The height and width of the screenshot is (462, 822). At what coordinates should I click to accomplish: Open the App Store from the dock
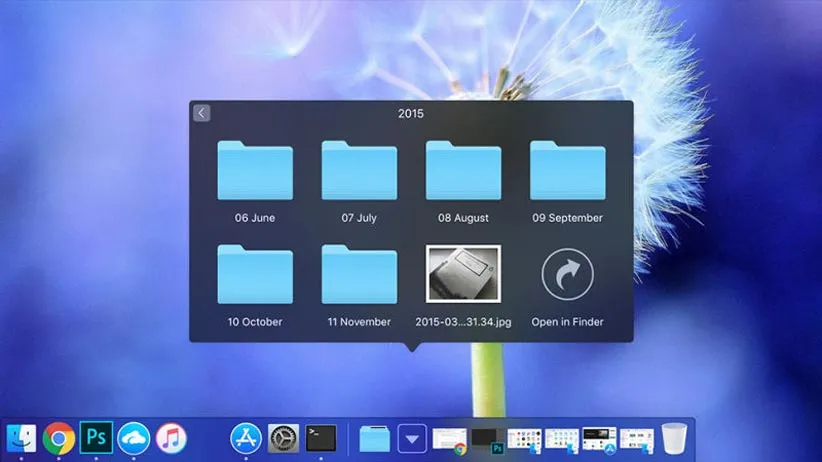246,438
